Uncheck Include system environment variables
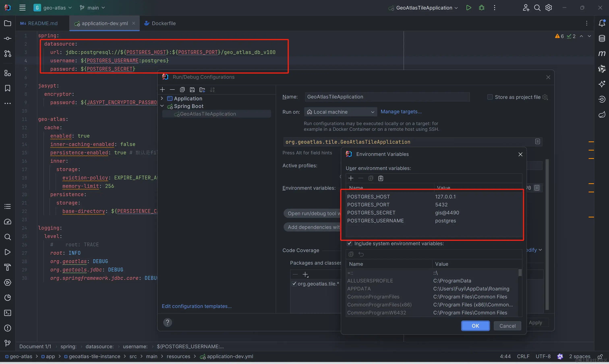This screenshot has height=364, width=609. pyautogui.click(x=349, y=243)
